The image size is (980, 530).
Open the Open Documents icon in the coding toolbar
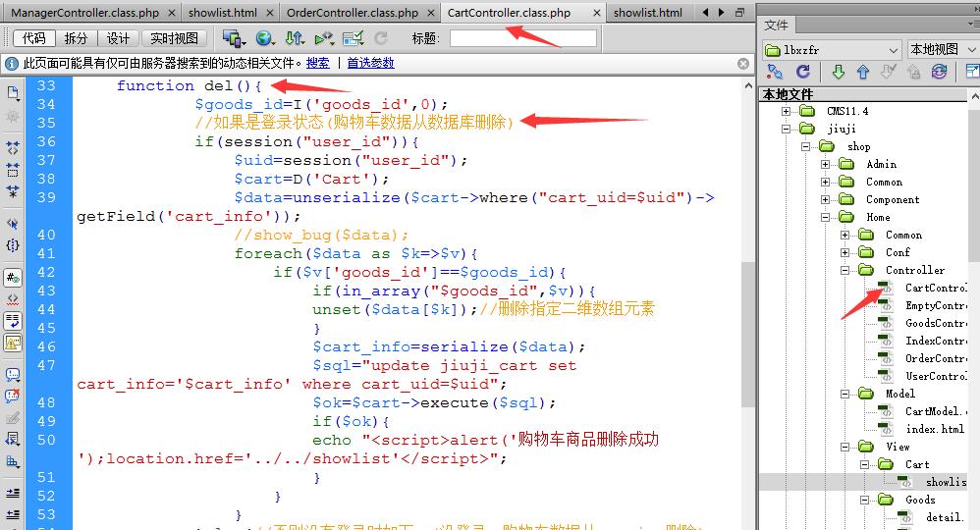(13, 93)
